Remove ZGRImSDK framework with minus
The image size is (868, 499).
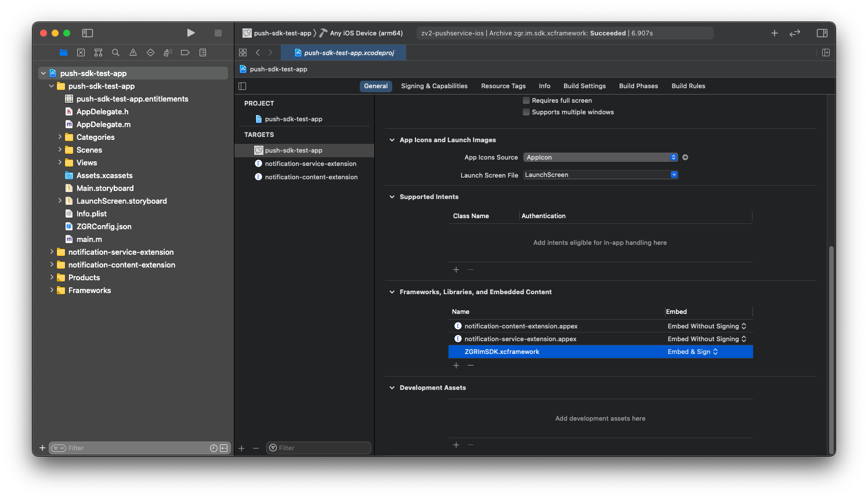coord(471,366)
